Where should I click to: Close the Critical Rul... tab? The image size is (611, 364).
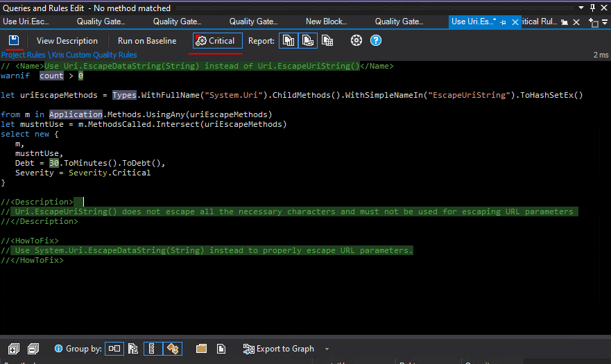pos(576,22)
